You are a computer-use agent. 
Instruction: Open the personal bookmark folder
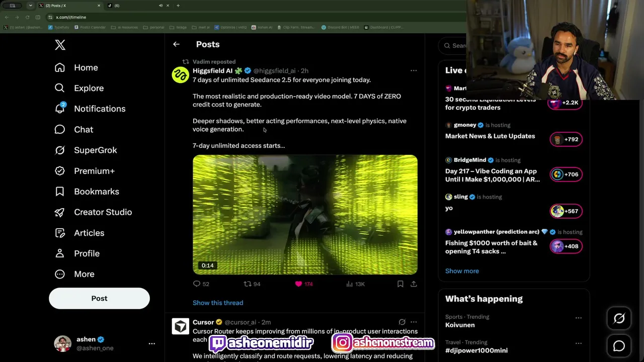tap(154, 27)
